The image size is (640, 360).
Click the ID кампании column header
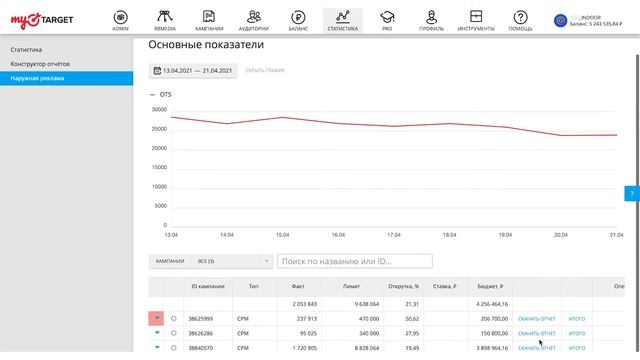coord(208,286)
